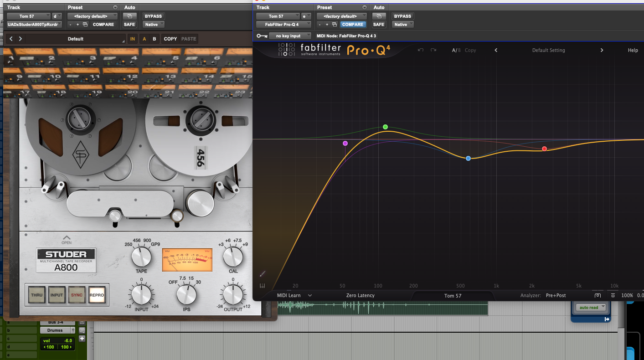The image size is (644, 360).
Task: Enable SYNC mode on the Studer A800
Action: (x=77, y=295)
